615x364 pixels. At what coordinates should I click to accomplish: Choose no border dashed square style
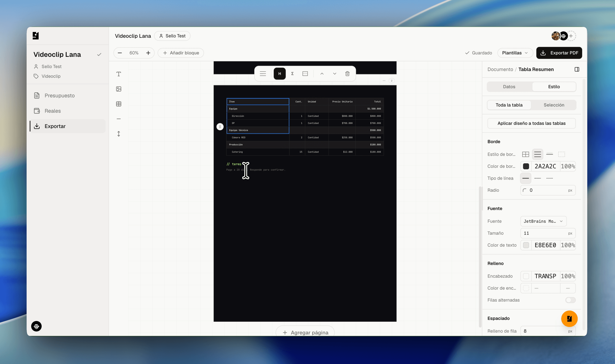click(x=562, y=154)
